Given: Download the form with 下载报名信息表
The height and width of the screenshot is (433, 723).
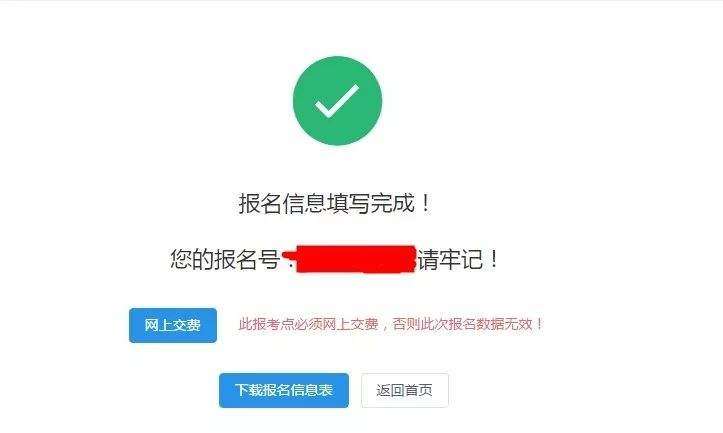Looking at the screenshot, I should tap(284, 390).
